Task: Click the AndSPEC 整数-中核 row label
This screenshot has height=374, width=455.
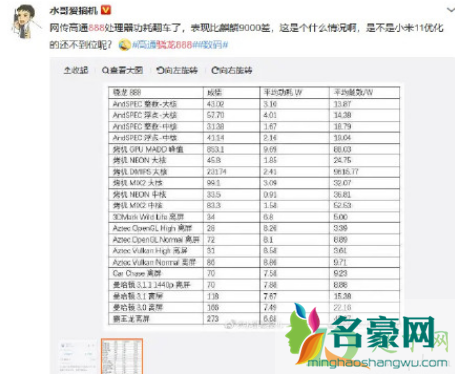Action: 145,127
